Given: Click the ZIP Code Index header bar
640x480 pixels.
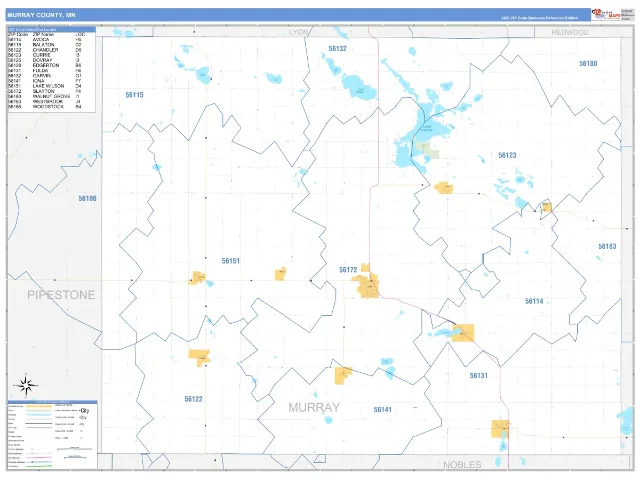Looking at the screenshot, I should point(51,29).
